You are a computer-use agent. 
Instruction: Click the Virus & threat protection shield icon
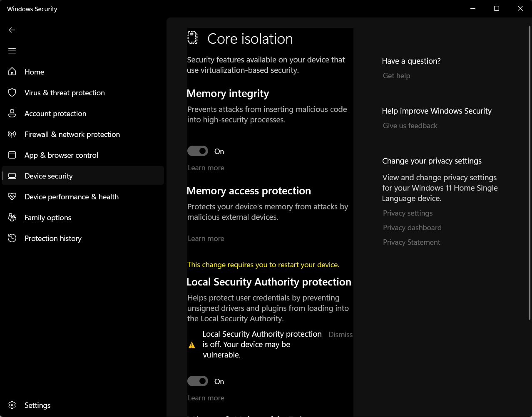(x=12, y=92)
